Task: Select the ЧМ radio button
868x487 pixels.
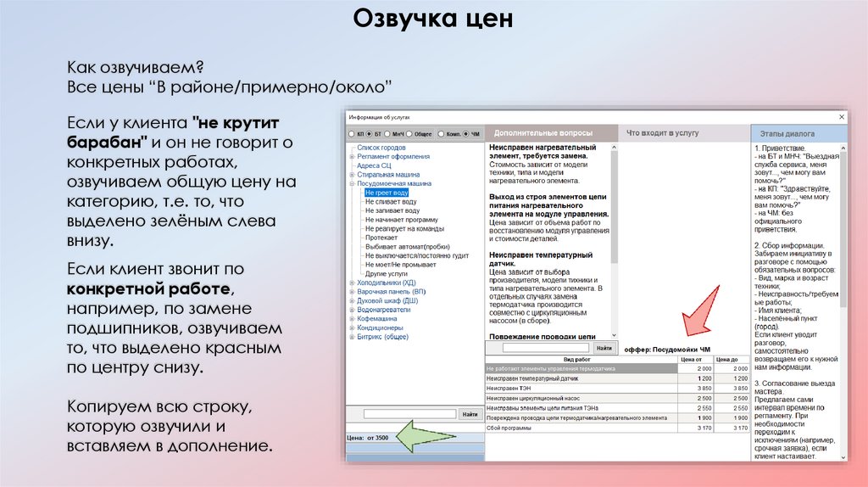Action: pos(465,134)
